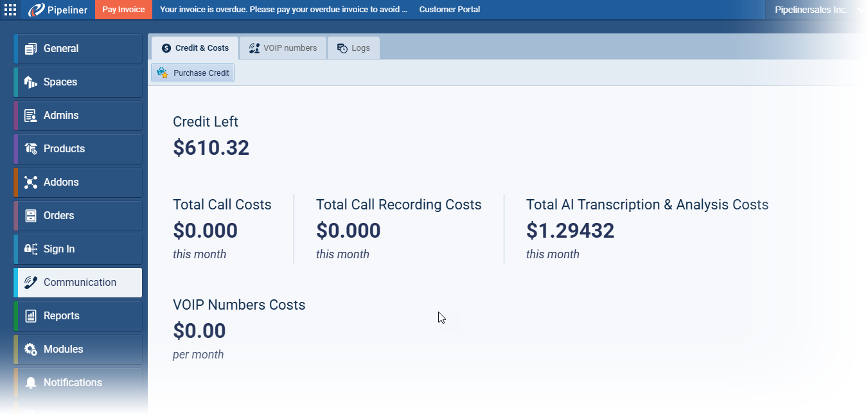Click the Modules gear icon

(x=30, y=349)
